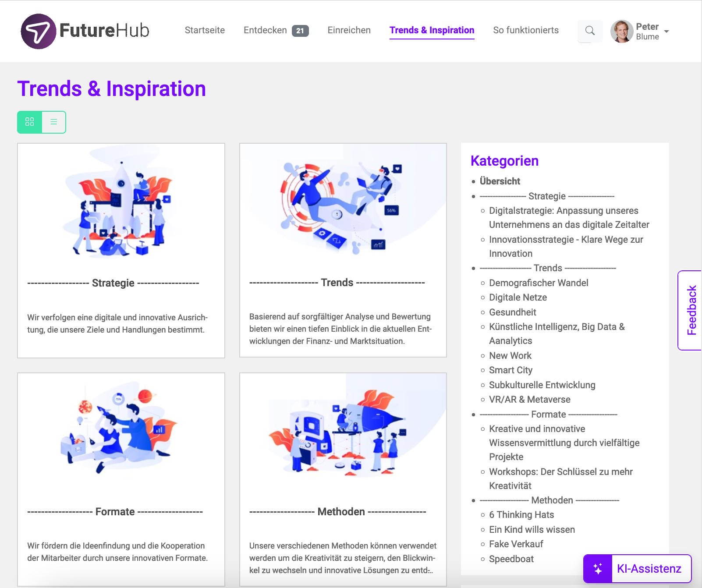Open the Einreichen navigation item

[349, 30]
